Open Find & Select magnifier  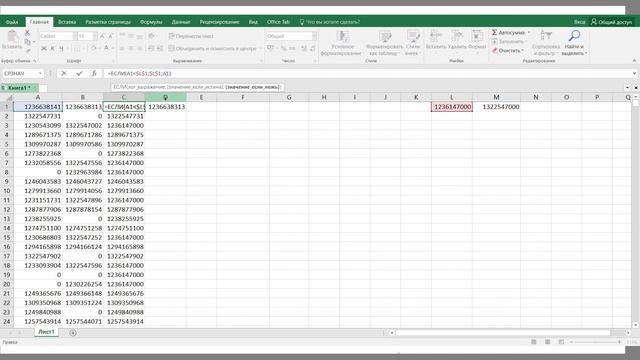click(574, 43)
